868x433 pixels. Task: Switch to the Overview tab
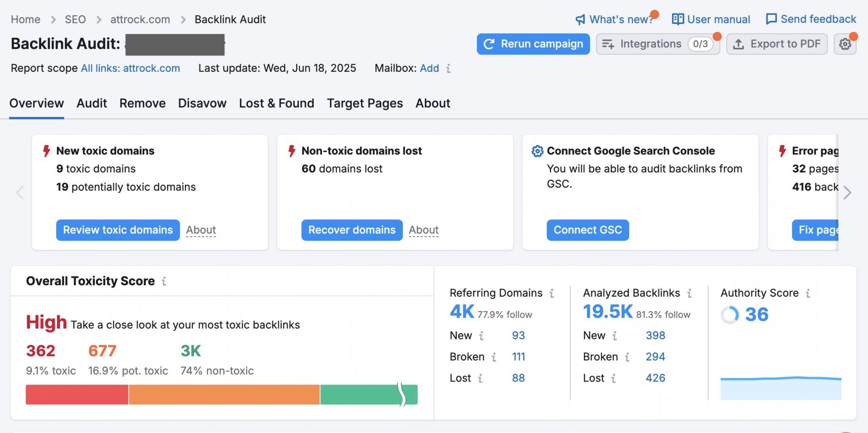click(37, 103)
